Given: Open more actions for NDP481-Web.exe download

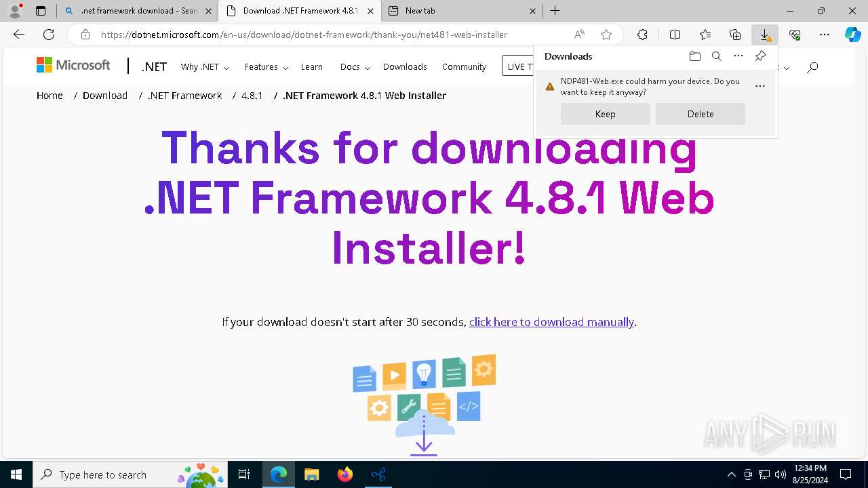Looking at the screenshot, I should pyautogui.click(x=760, y=86).
